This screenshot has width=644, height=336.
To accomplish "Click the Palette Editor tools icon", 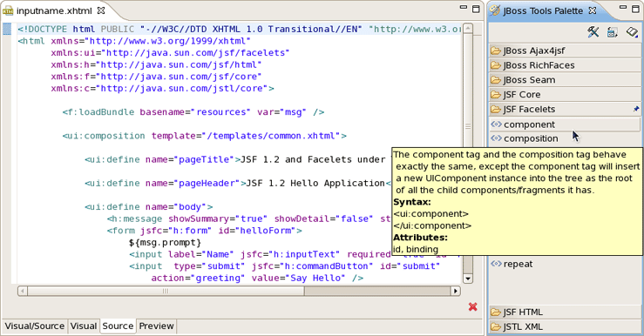I will pos(593,32).
